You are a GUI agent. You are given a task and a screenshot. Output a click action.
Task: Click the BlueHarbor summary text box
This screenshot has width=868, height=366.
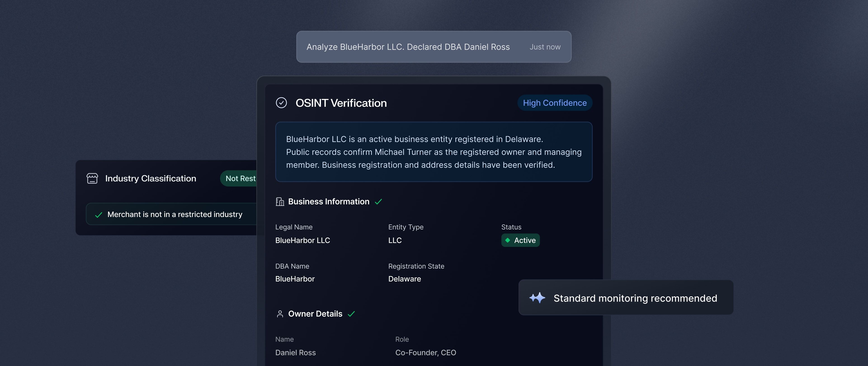click(x=433, y=152)
